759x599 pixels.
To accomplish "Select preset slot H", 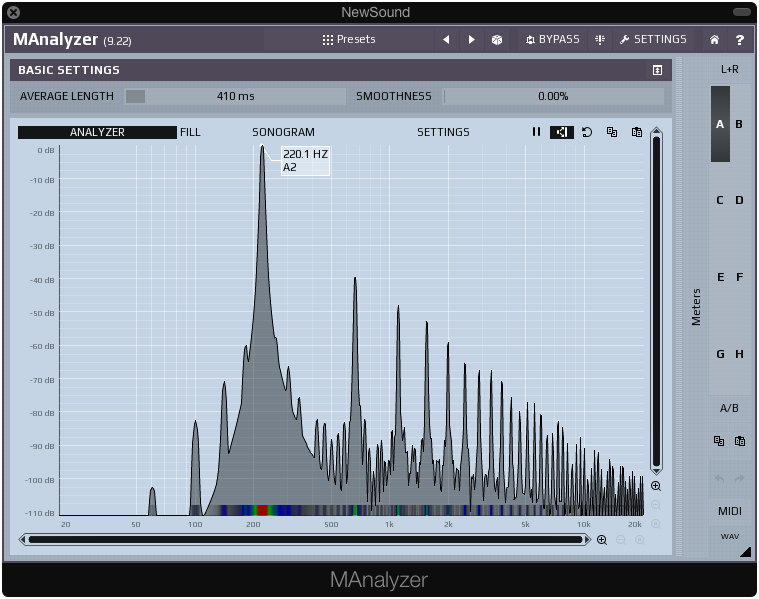I will [x=740, y=354].
